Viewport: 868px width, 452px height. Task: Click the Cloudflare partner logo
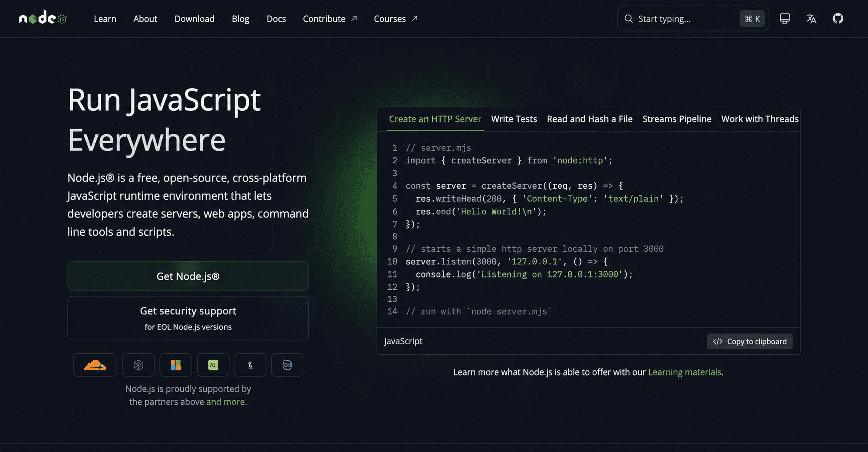[95, 365]
